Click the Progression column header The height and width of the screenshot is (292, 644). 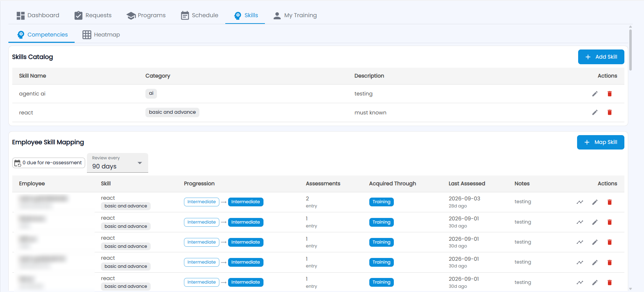point(199,184)
